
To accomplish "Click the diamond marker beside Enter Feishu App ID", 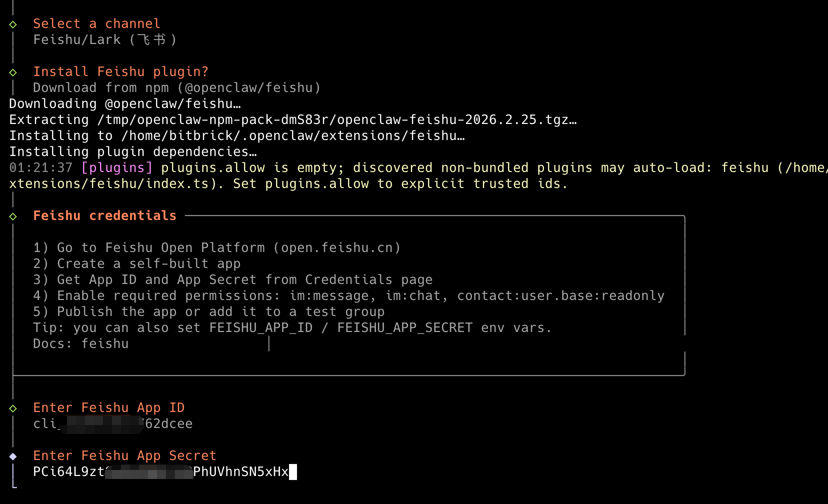I will coord(13,408).
